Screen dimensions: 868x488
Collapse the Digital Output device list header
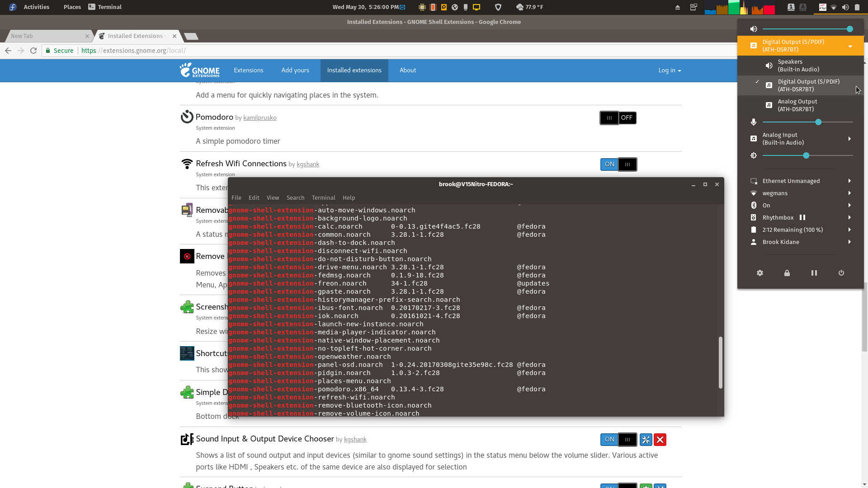801,46
